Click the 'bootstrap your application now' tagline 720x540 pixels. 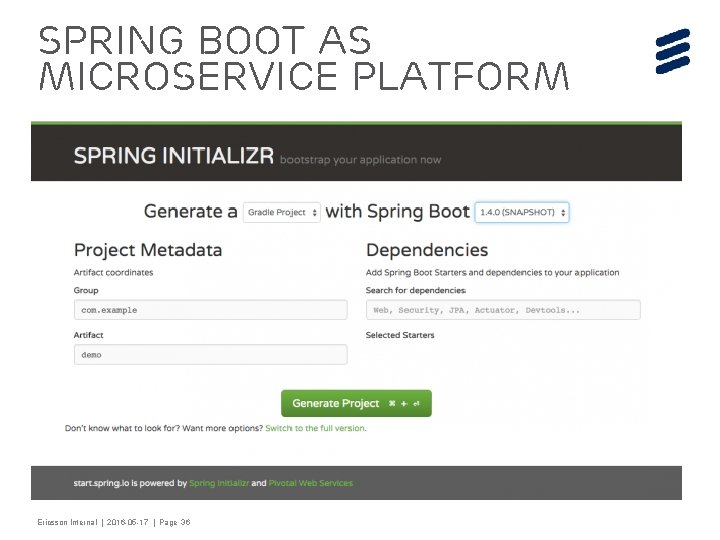click(x=360, y=160)
